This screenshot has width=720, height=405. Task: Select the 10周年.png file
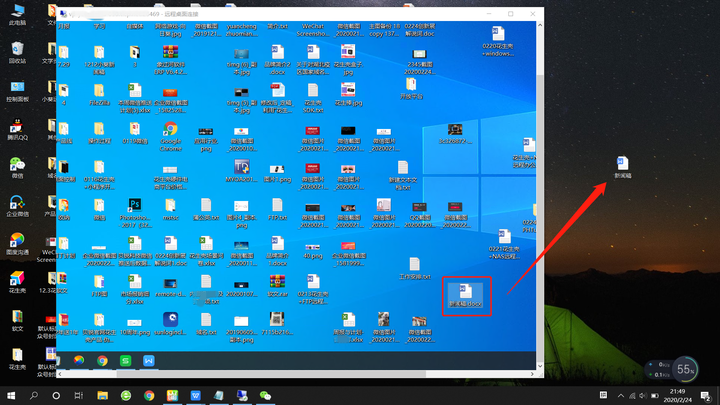pyautogui.click(x=135, y=327)
